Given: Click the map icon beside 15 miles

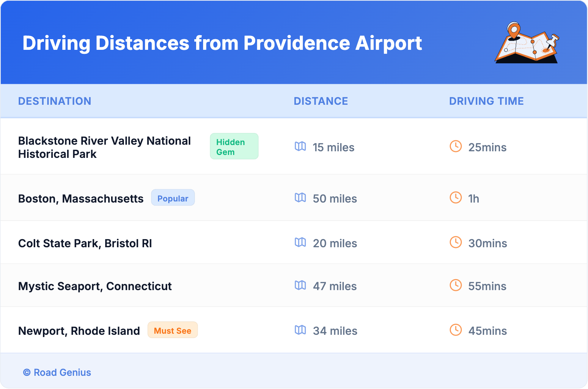Looking at the screenshot, I should point(300,147).
